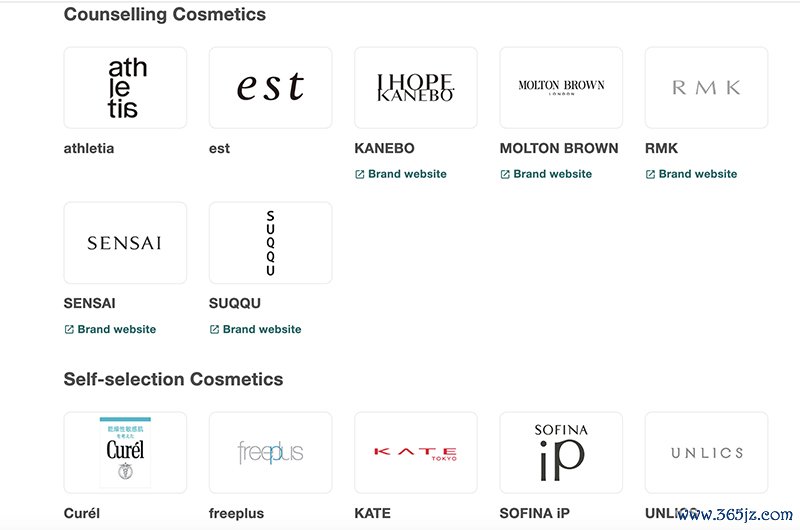Click the external link icon under KANEBO
Screen dimensions: 800x530
pos(360,174)
